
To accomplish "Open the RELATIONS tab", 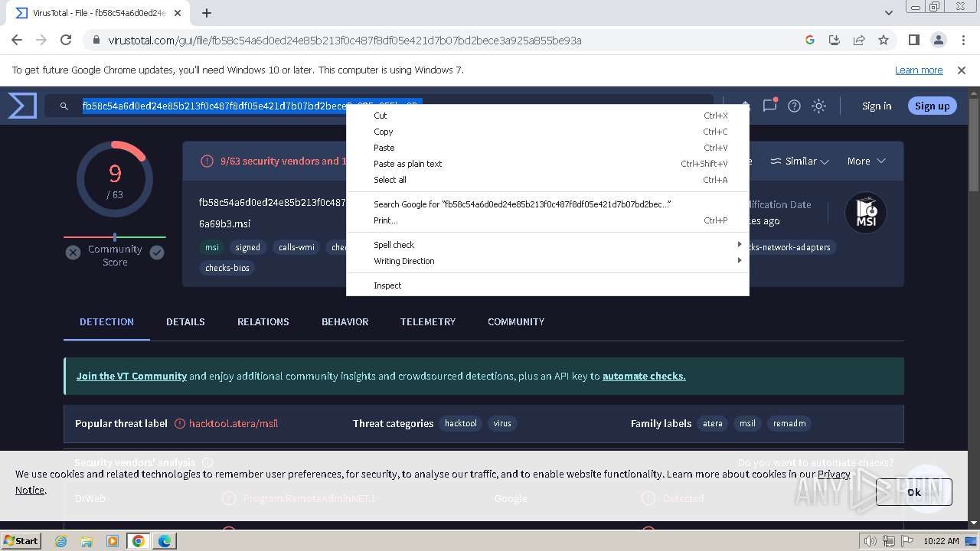I will [263, 321].
